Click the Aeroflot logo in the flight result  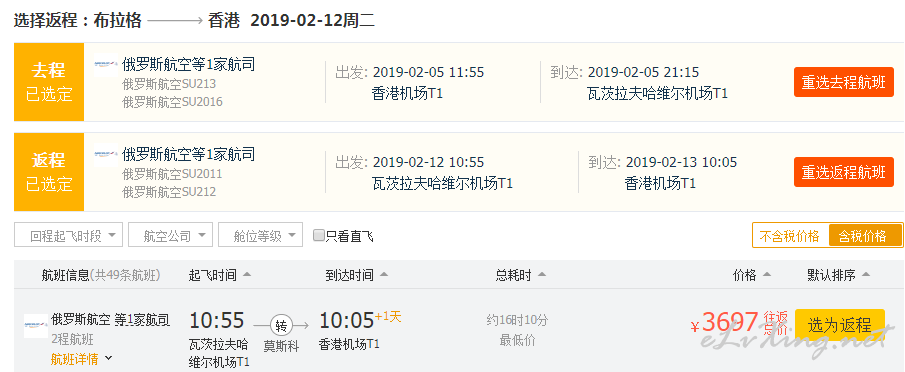pos(36,326)
